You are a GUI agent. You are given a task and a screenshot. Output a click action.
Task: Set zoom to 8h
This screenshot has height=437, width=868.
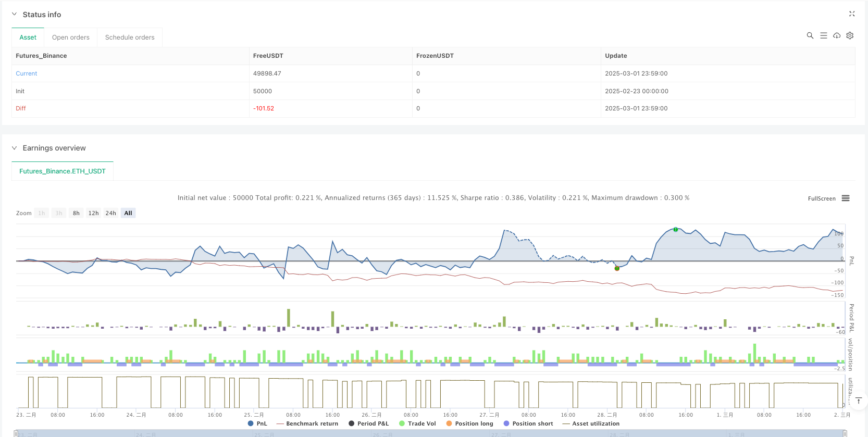(76, 213)
